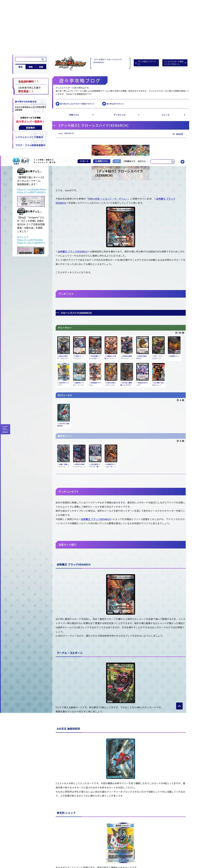Open card 時空の禁断 レッドゾーンX
Image resolution: width=198 pixels, height=868 pixels.
[79, 453]
